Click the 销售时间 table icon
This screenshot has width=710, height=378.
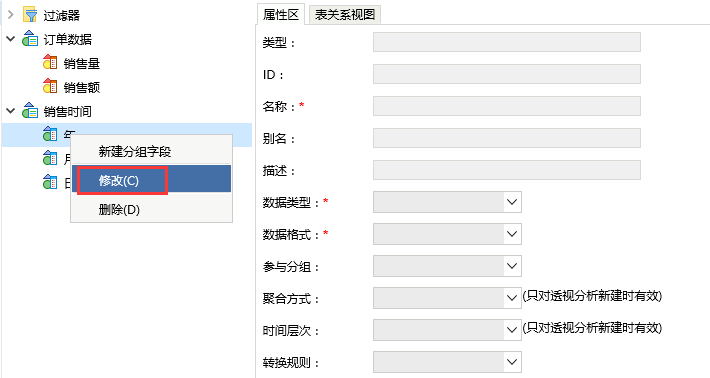[x=30, y=110]
